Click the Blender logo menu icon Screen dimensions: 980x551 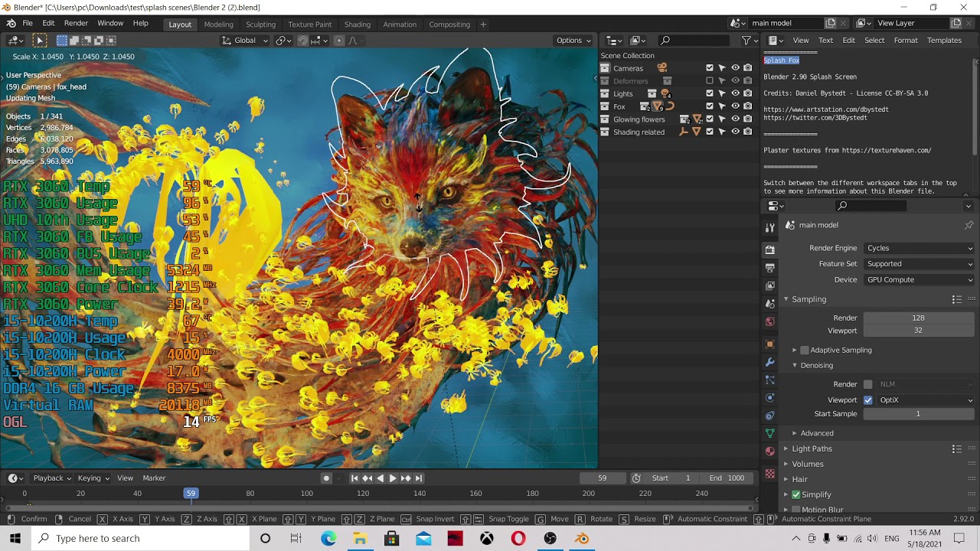coord(11,24)
